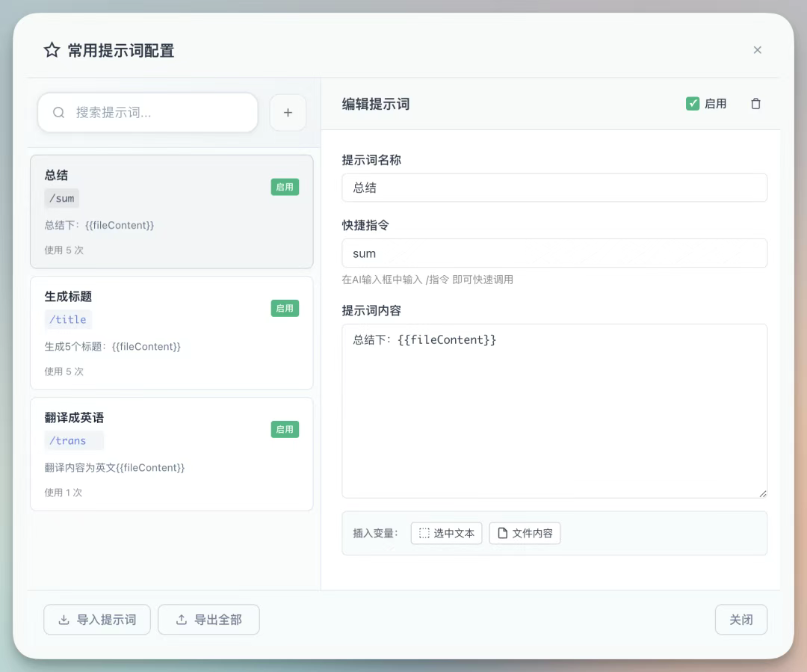This screenshot has width=807, height=672.
Task: Click the star icon beside 常用提示词配置
Action: [52, 50]
